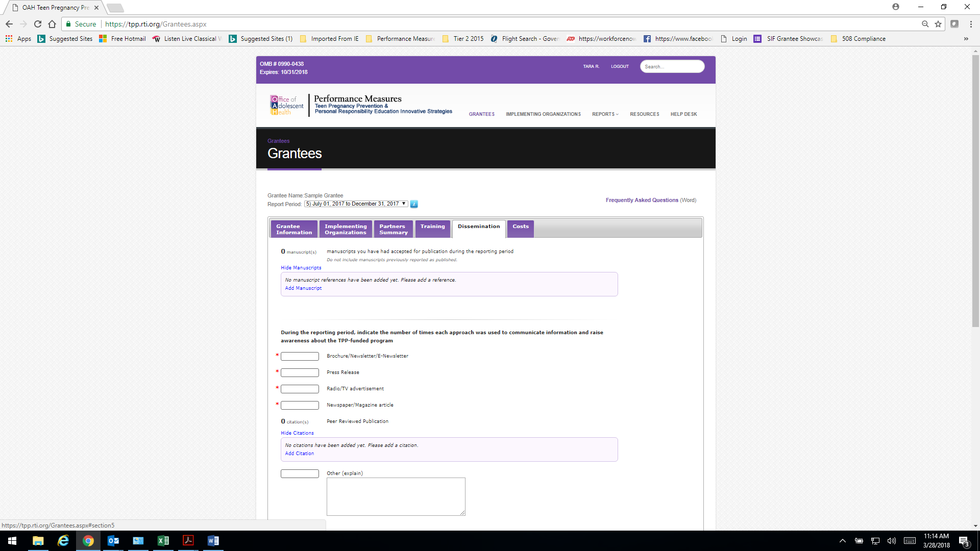Click the Add Manuscript link
980x551 pixels.
click(303, 288)
